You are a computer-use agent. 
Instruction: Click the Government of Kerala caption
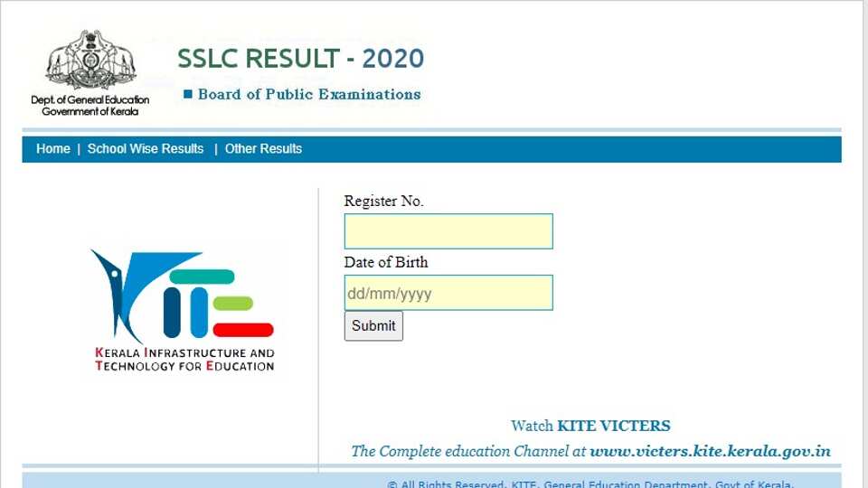pos(90,111)
